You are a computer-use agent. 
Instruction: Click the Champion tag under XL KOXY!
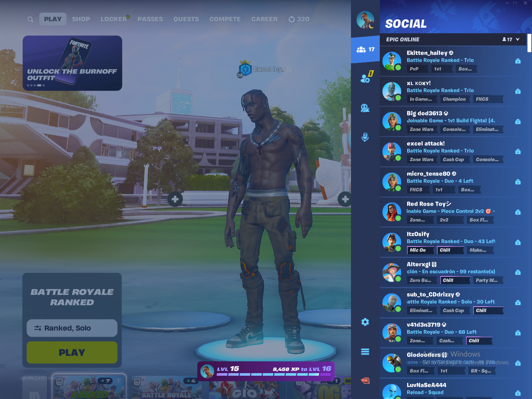coord(454,99)
